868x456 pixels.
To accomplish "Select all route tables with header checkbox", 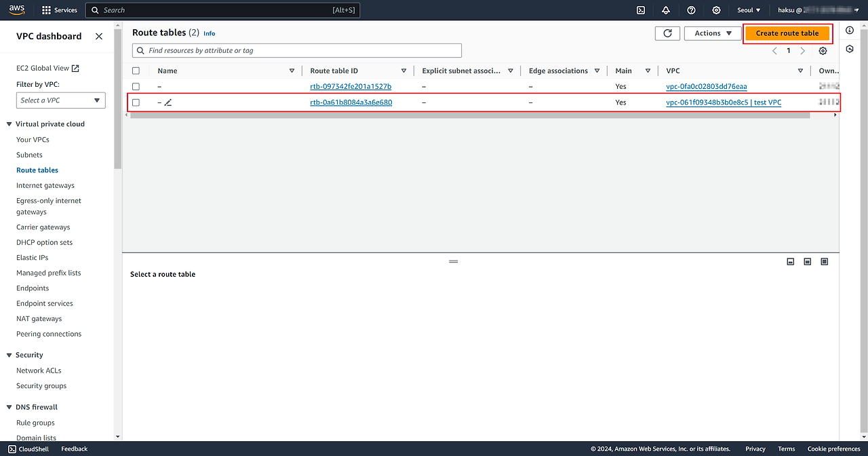I will (x=136, y=71).
